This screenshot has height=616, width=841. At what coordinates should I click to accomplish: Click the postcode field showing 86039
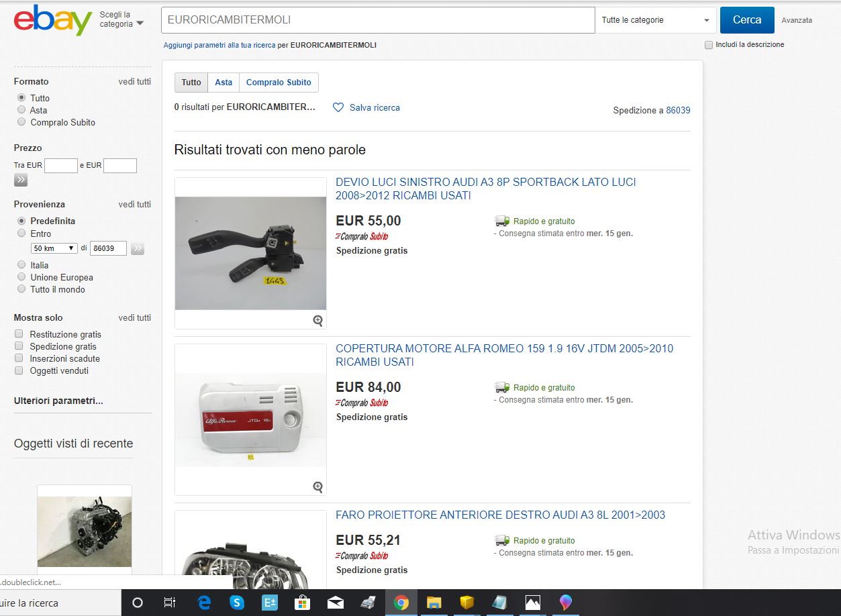coord(108,248)
